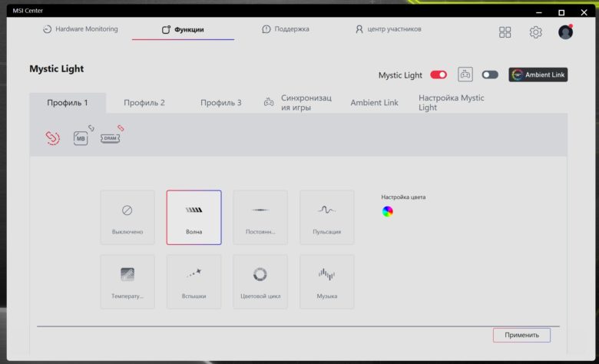This screenshot has width=599, height=364.
Task: Click the red sync-all link icon
Action: (53, 138)
